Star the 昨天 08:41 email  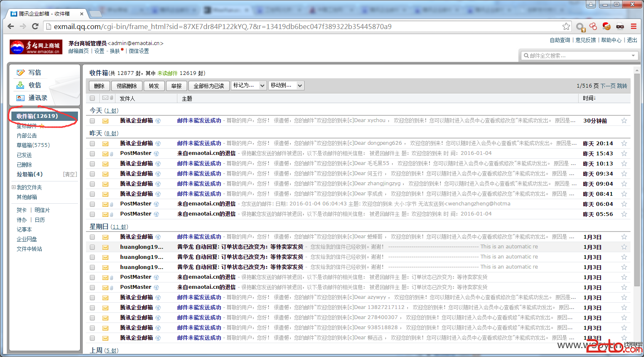[x=624, y=194]
